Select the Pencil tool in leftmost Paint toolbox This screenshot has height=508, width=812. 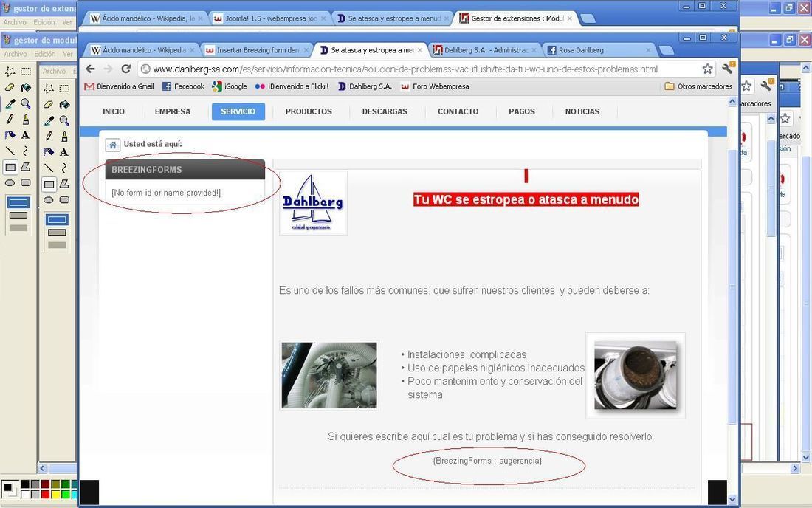10,119
